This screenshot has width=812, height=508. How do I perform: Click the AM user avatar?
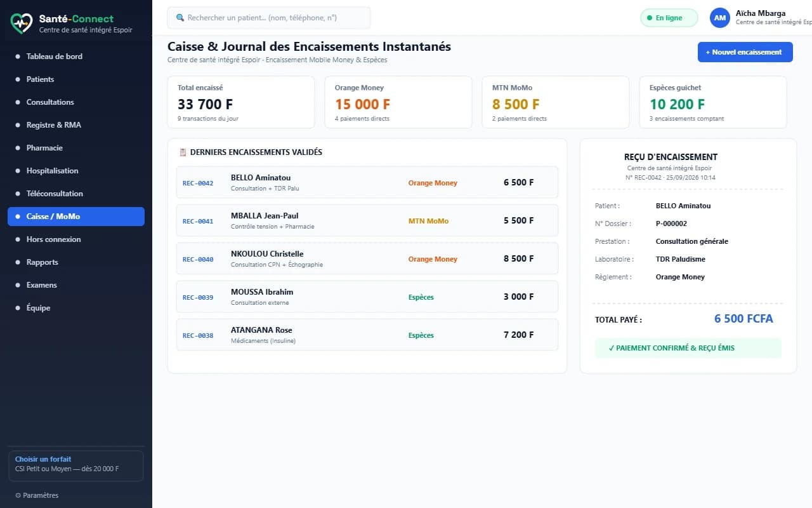click(720, 18)
